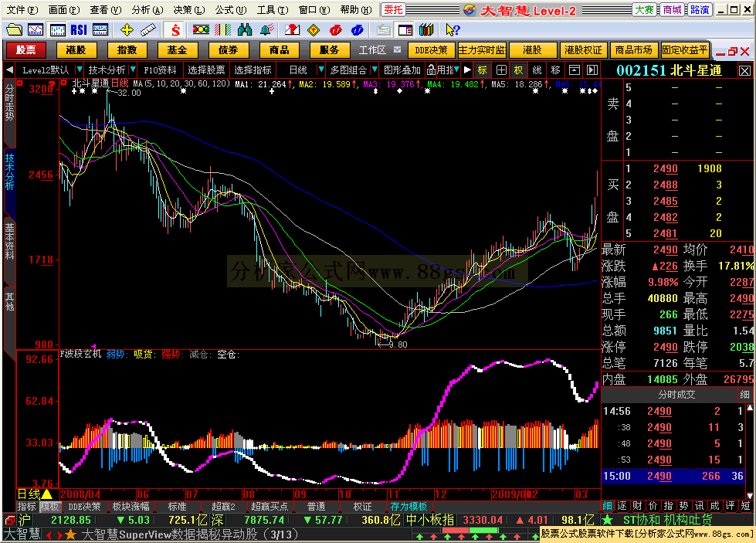Select the 板块涨幅 template tab

tap(131, 507)
